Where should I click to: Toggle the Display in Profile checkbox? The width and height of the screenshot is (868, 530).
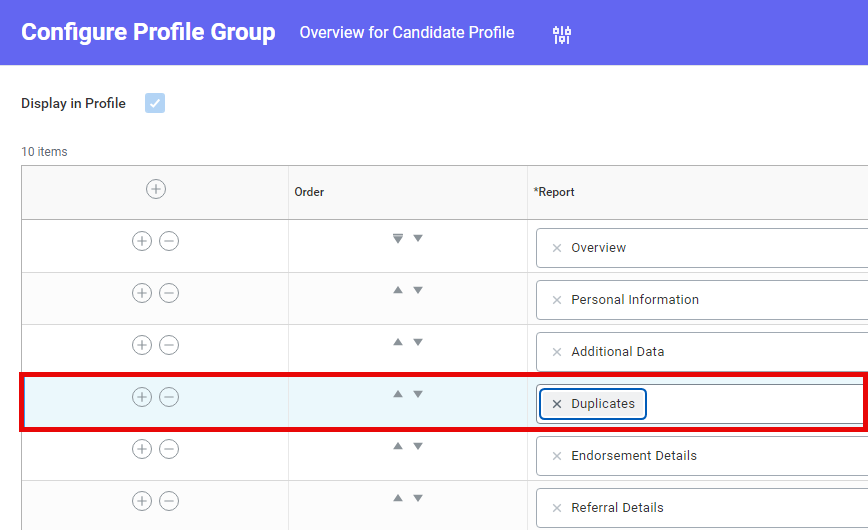point(155,103)
